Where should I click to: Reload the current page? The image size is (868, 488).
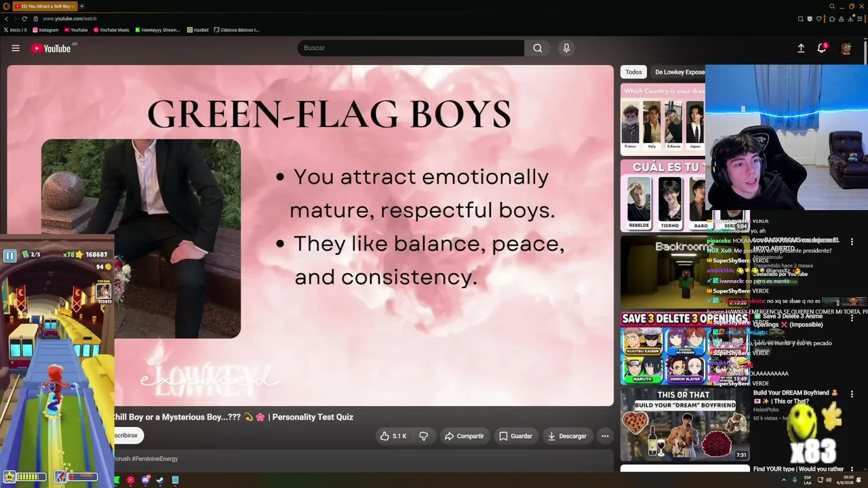pos(24,18)
